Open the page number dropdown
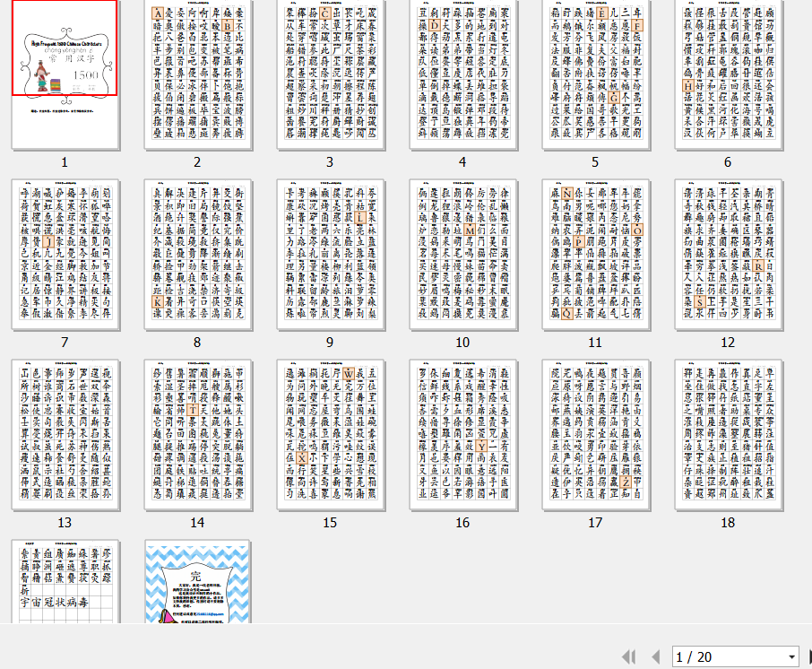The image size is (812, 669). (x=791, y=657)
